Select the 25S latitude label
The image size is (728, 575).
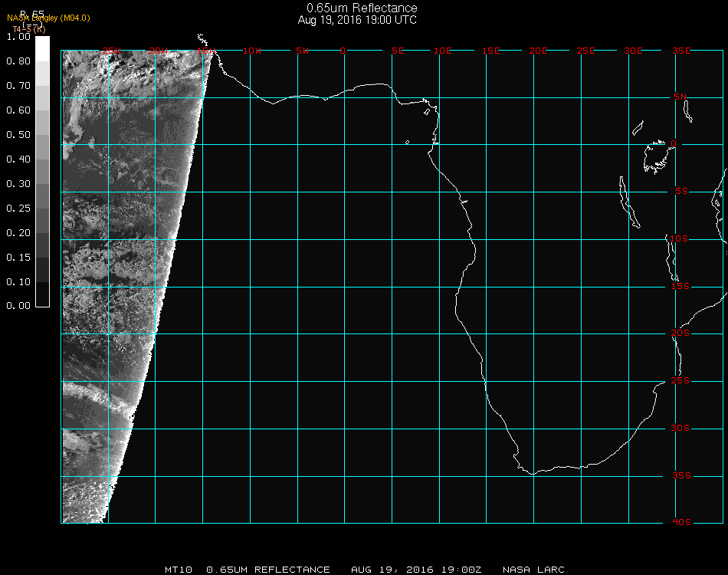(680, 381)
